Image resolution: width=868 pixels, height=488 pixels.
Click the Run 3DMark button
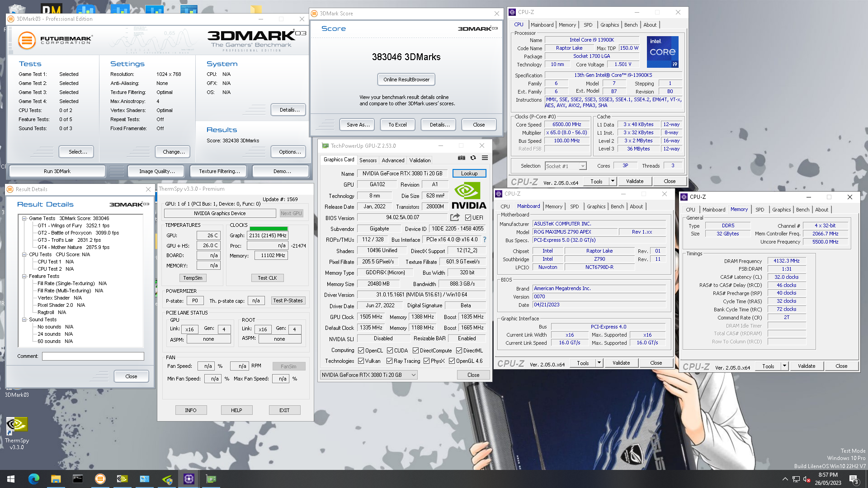point(57,171)
